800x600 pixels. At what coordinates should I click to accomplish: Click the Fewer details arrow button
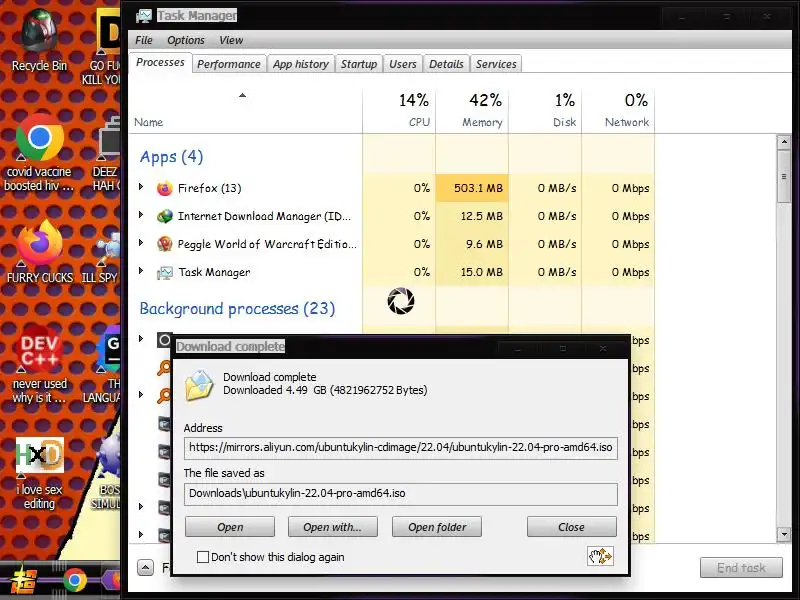pos(145,567)
